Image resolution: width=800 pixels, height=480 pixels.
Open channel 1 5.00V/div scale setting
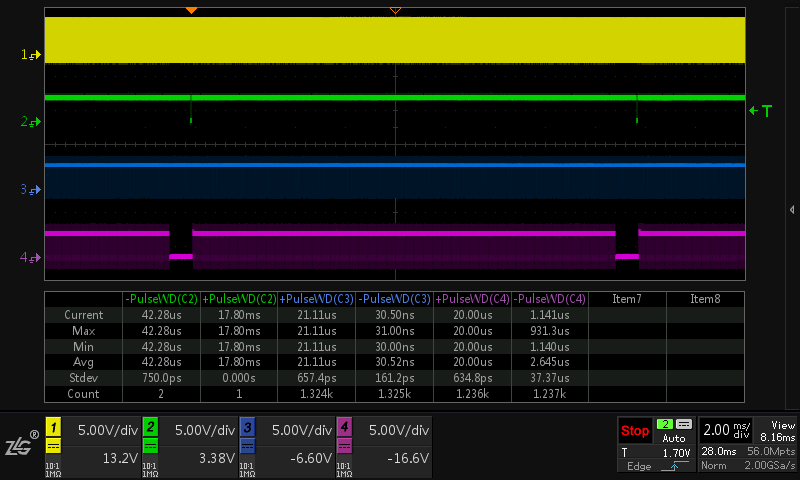point(107,430)
